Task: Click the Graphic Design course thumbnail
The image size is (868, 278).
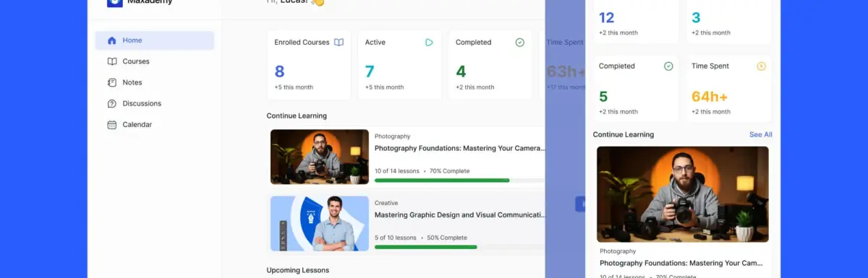Action: pyautogui.click(x=320, y=224)
